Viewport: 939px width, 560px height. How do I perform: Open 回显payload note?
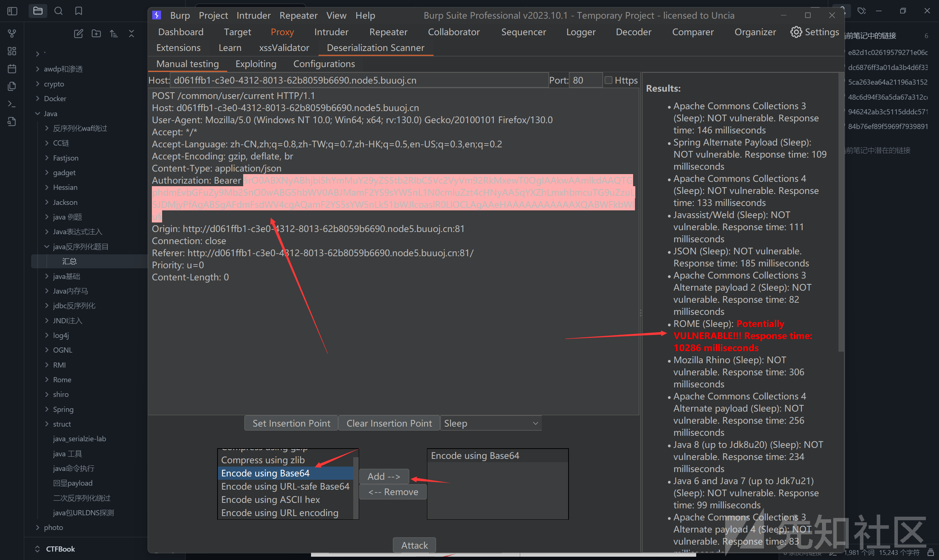[x=73, y=483]
